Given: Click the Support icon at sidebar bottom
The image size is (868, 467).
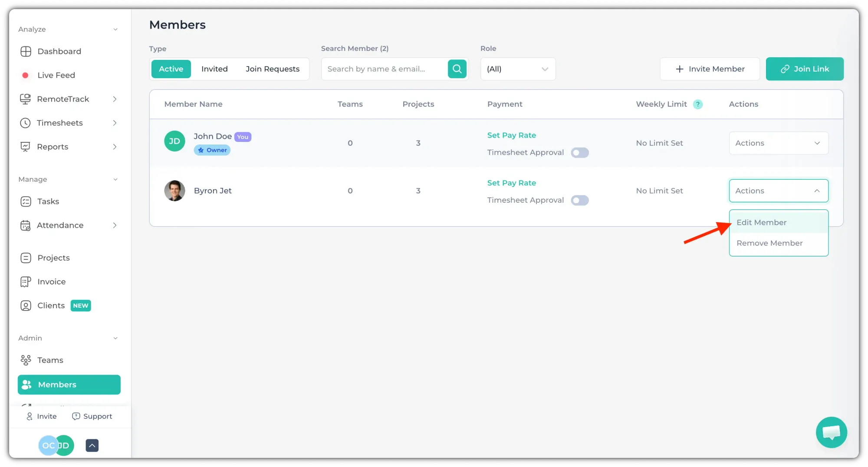Looking at the screenshot, I should tap(92, 416).
